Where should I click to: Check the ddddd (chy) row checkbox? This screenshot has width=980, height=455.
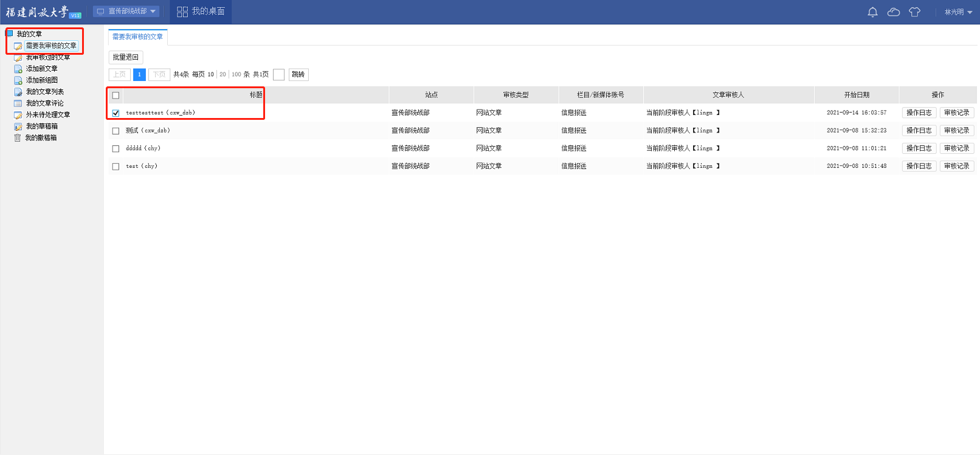coord(116,148)
